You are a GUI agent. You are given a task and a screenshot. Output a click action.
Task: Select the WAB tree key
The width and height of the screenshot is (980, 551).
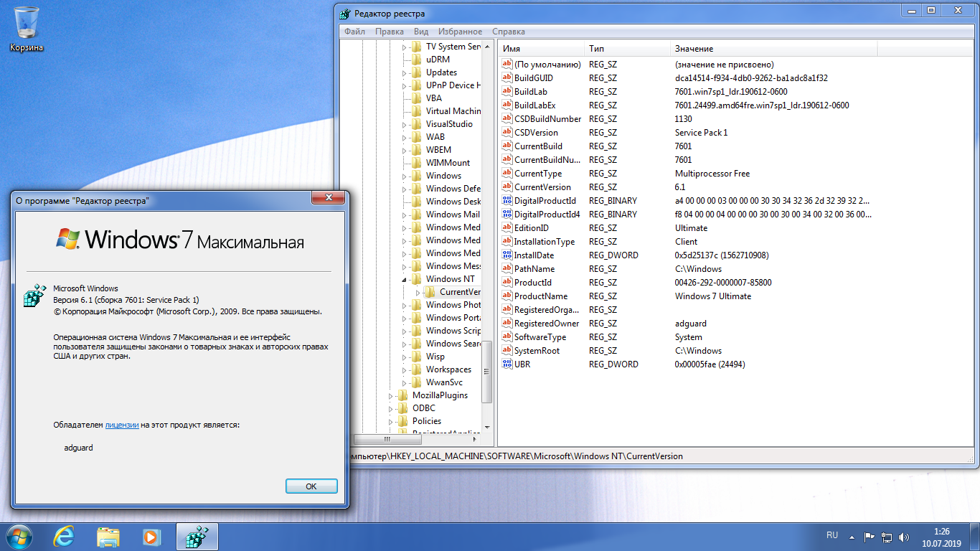[x=435, y=137]
